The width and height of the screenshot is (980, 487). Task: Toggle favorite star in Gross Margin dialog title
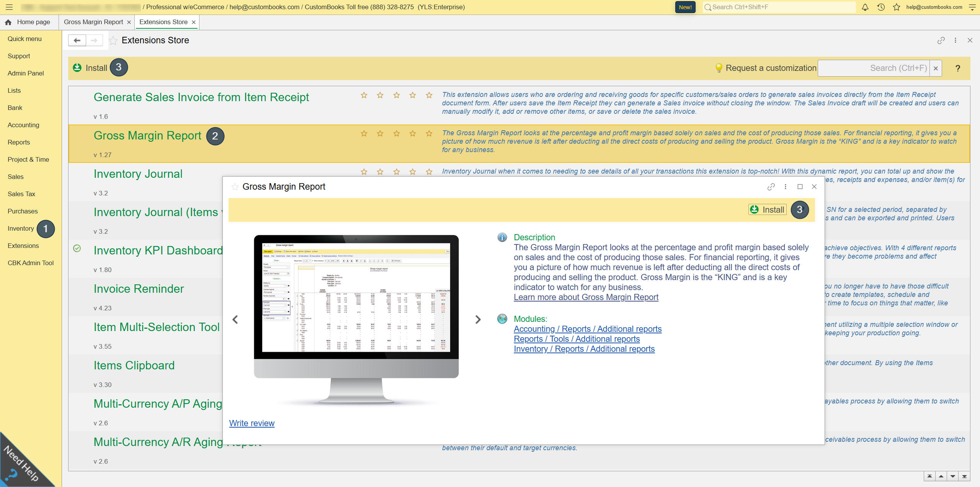235,187
